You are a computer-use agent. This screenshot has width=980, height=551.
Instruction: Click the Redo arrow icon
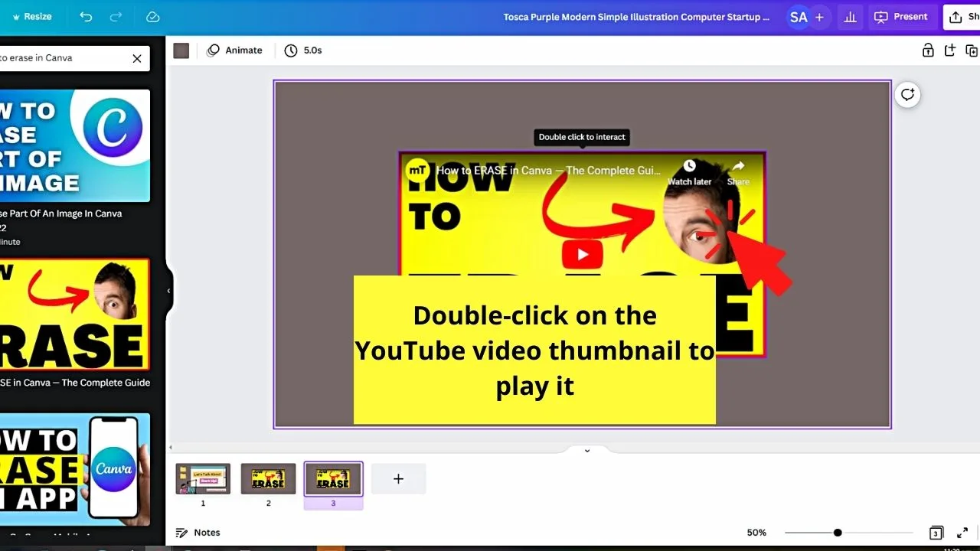point(116,17)
